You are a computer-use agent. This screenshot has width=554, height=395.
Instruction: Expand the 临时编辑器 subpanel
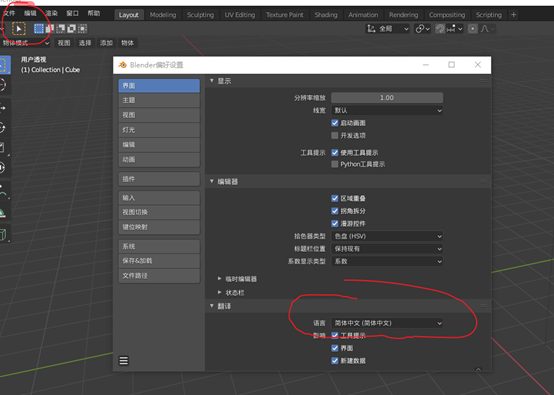[x=220, y=279]
